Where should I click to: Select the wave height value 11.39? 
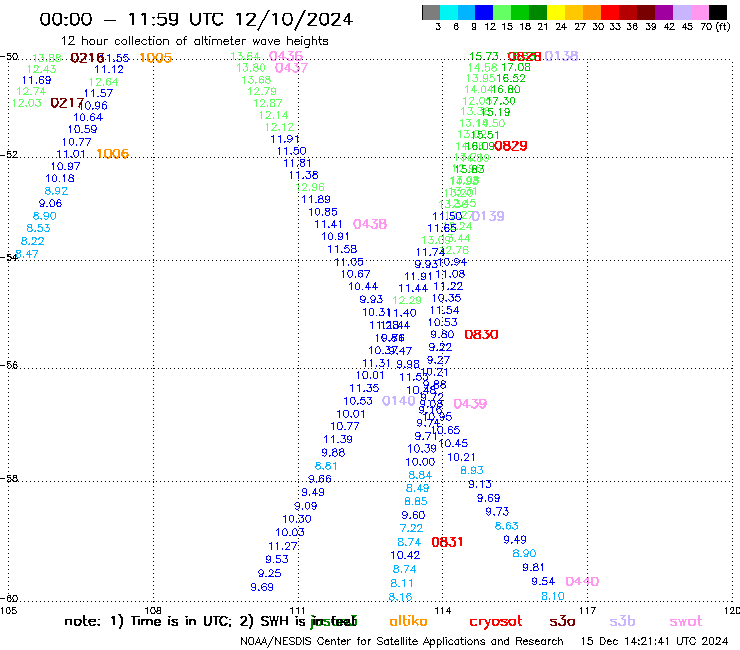[338, 439]
